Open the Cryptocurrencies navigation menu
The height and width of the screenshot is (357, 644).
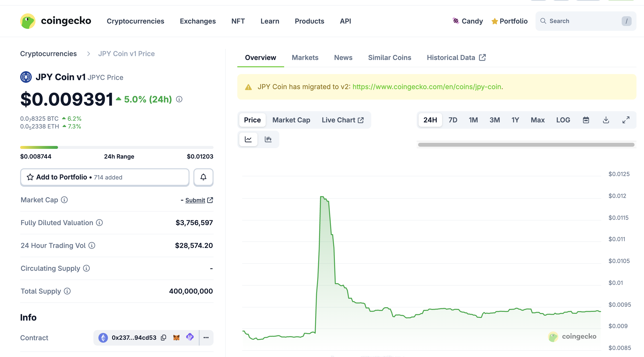(135, 21)
